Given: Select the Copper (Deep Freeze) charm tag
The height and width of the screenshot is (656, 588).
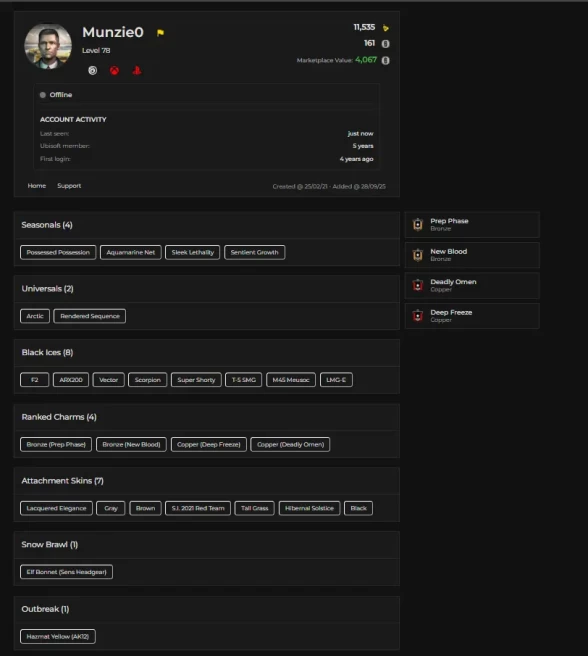Looking at the screenshot, I should (209, 444).
